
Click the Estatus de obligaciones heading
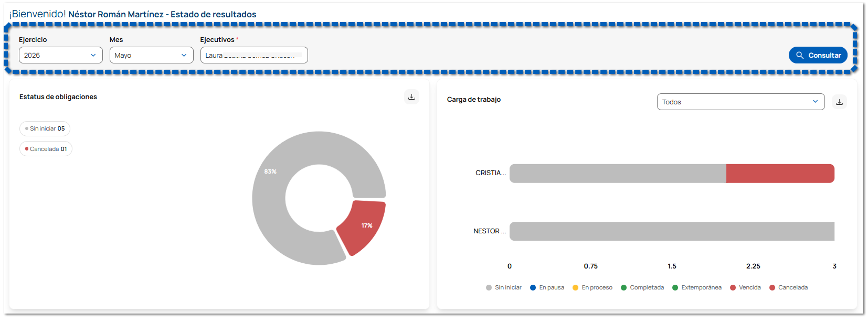58,97
